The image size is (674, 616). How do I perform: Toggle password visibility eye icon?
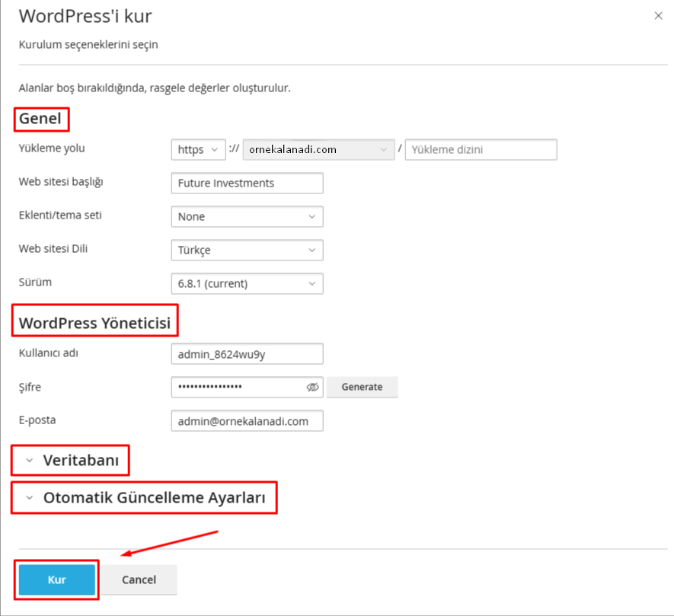pyautogui.click(x=312, y=388)
